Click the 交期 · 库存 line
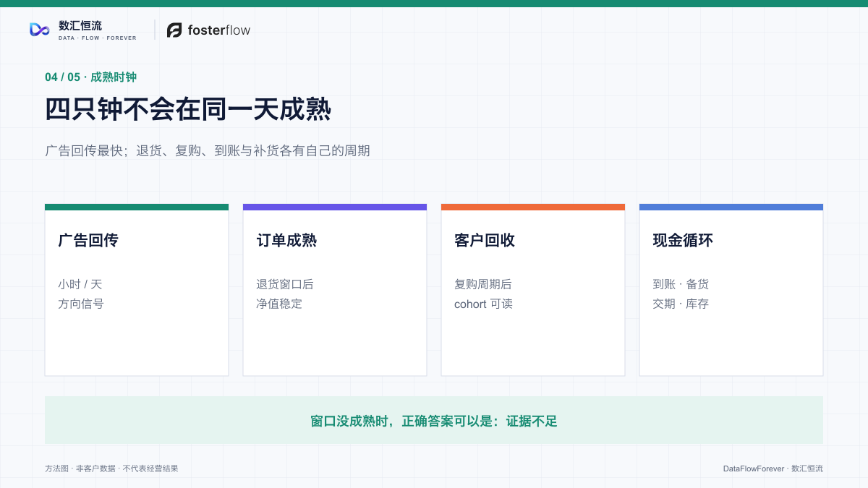 click(681, 304)
